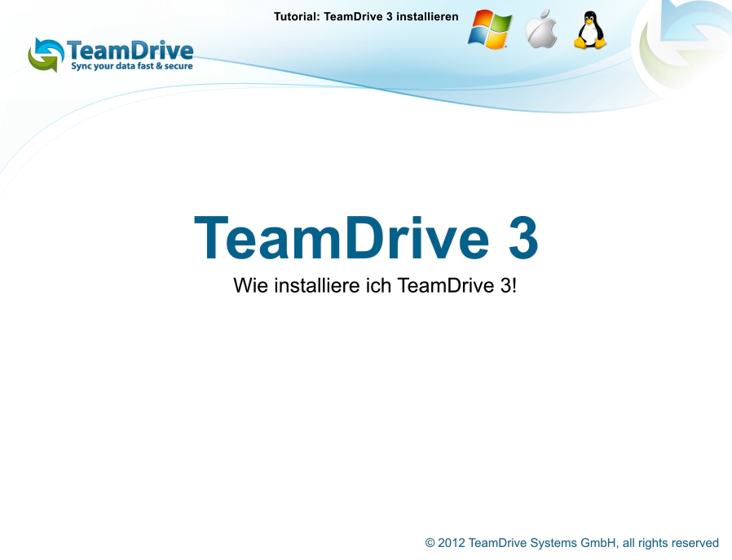The image size is (732, 560).
Task: Click the 'Tutorial: TeamDrive 3 installieren' header text
Action: tap(366, 17)
